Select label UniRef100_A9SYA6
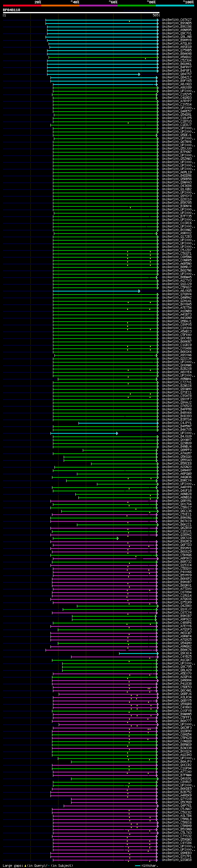Viewport: 197px width, 868px height. (x=176, y=355)
